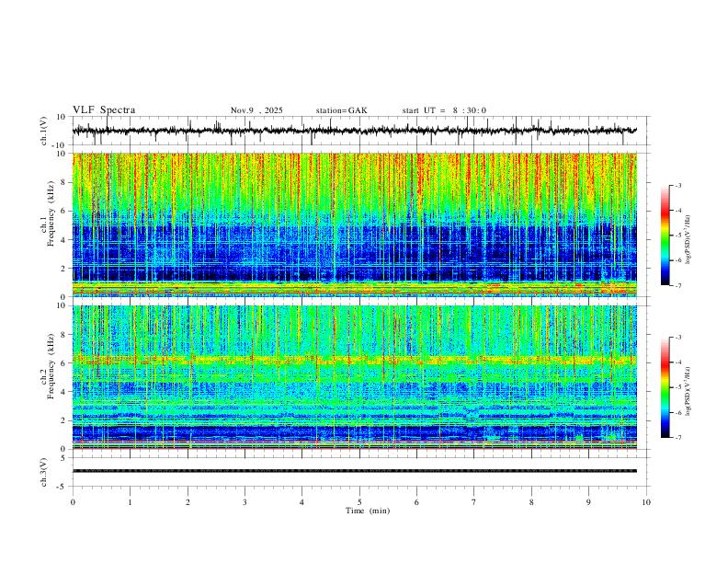The height and width of the screenshot is (563, 728).
Task: Click time axis tick label "5"
Action: point(359,502)
